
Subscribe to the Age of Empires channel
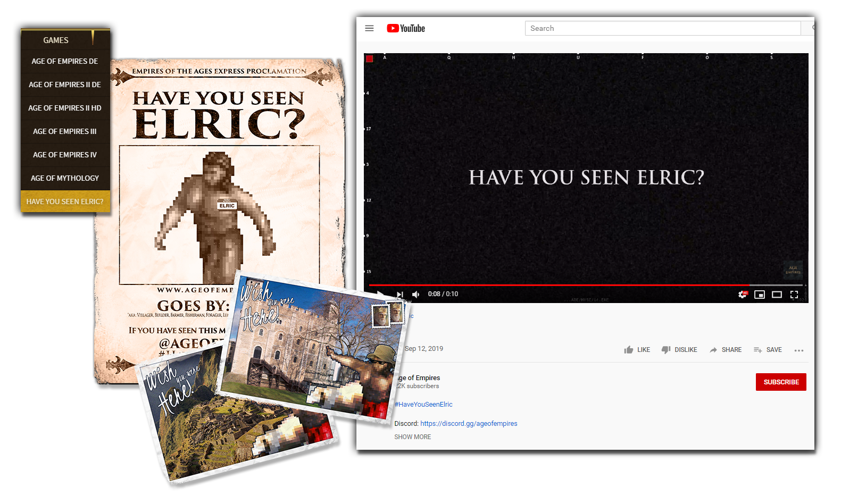click(781, 382)
